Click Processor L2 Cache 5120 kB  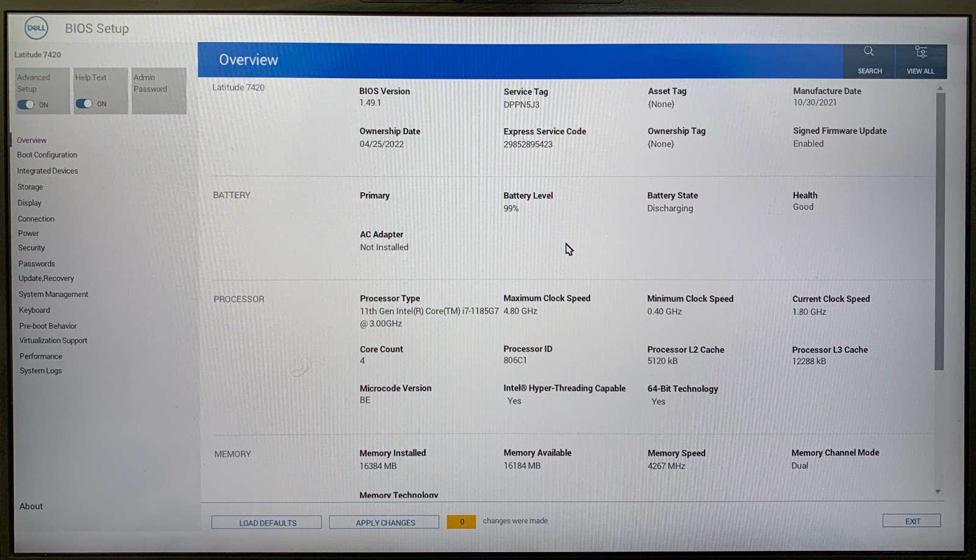[662, 361]
